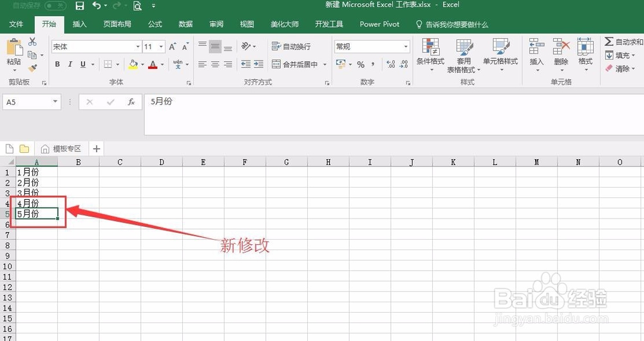Image resolution: width=644 pixels, height=341 pixels.
Task: Click Increase Decimal icon
Action: (x=391, y=64)
